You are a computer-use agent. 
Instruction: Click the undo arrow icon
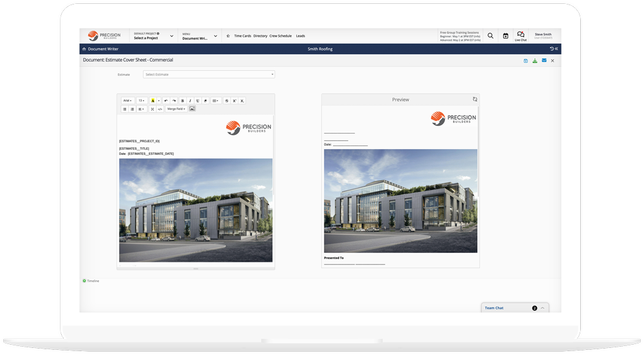pyautogui.click(x=166, y=101)
